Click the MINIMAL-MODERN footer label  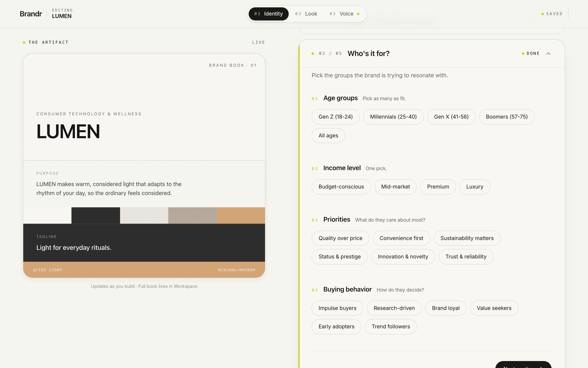237,270
